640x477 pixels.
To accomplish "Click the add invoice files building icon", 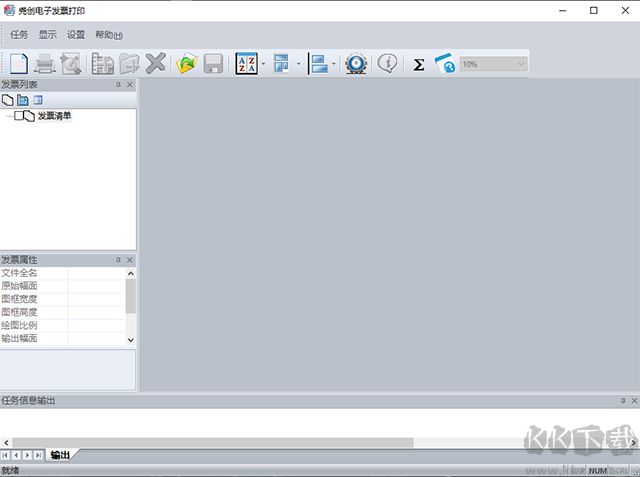I will [102, 64].
